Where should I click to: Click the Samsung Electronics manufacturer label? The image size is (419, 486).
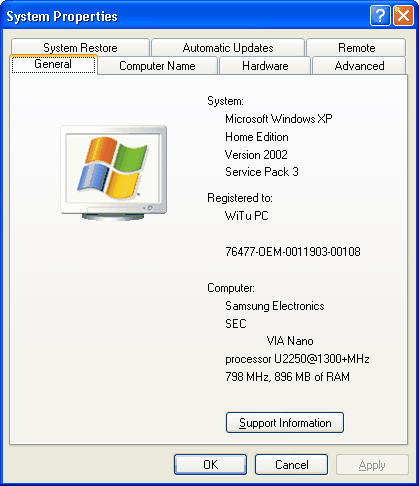pyautogui.click(x=275, y=306)
